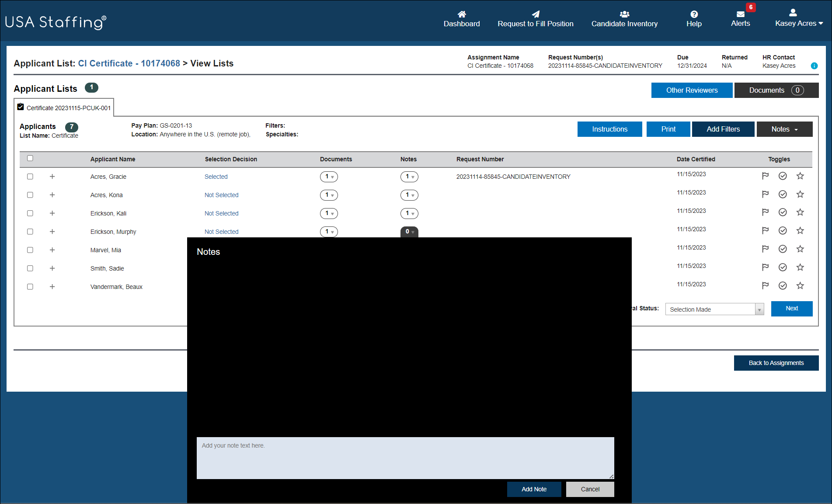Click the review checkmark for Marvel, Mia
Image resolution: width=832 pixels, height=504 pixels.
783,249
